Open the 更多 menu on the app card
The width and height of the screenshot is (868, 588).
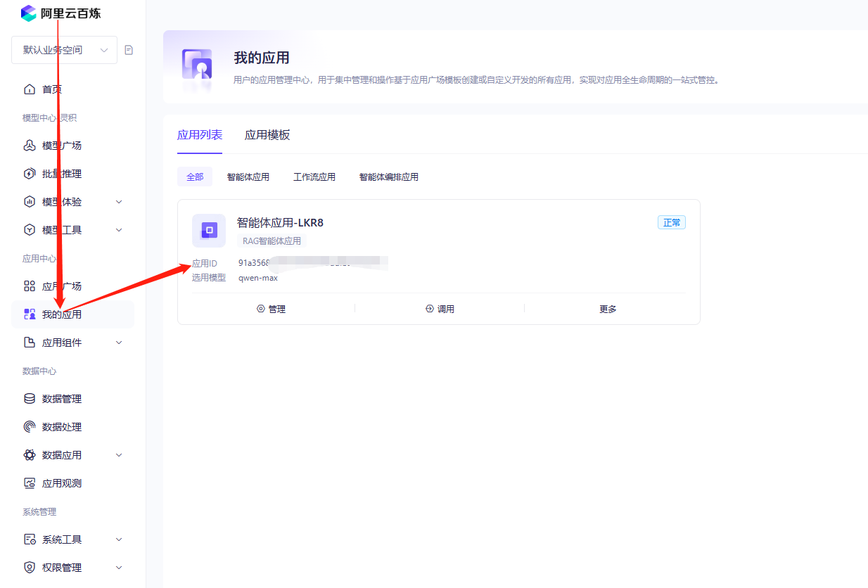point(608,309)
